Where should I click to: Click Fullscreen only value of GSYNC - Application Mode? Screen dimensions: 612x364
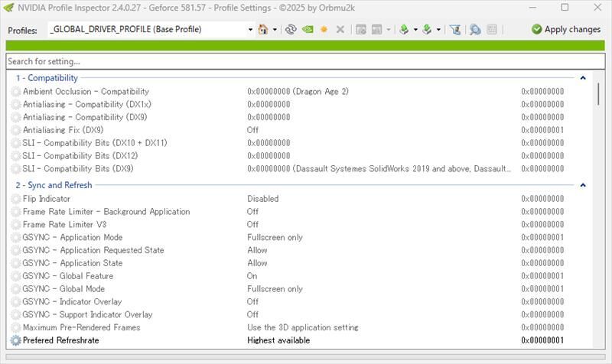(x=275, y=237)
